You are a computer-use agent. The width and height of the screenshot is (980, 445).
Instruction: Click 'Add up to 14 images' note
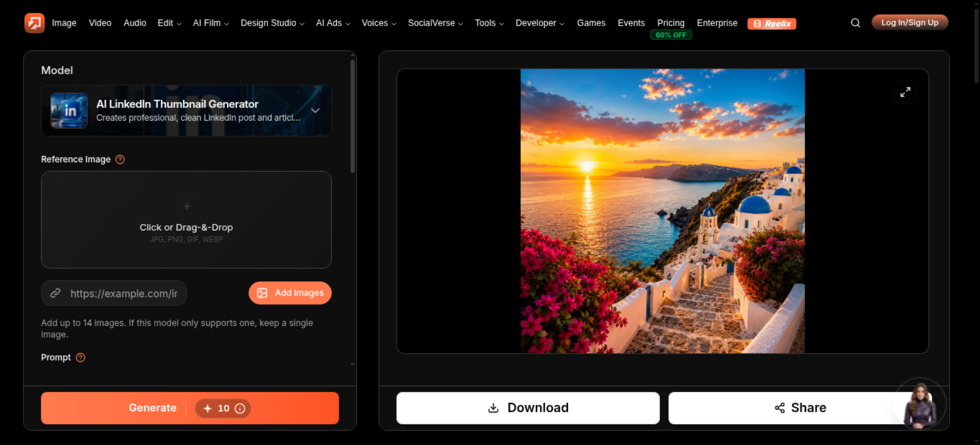[177, 329]
